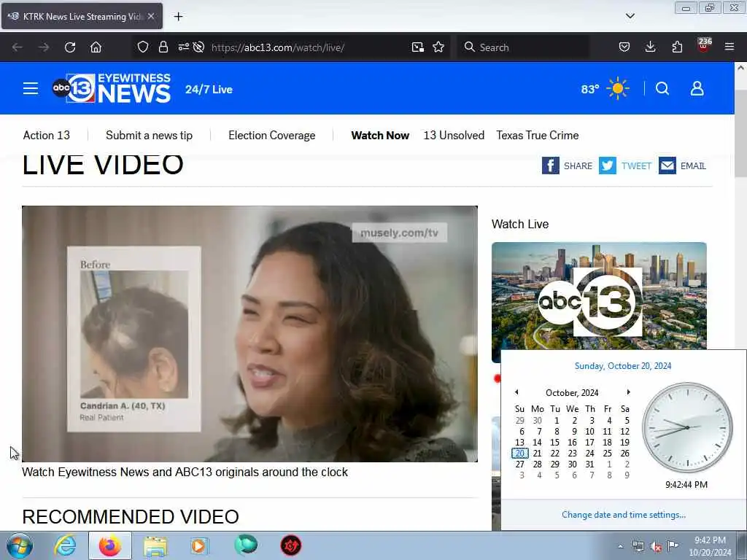The height and width of the screenshot is (560, 747).
Task: Click the browser forward arrow
Action: click(x=44, y=47)
